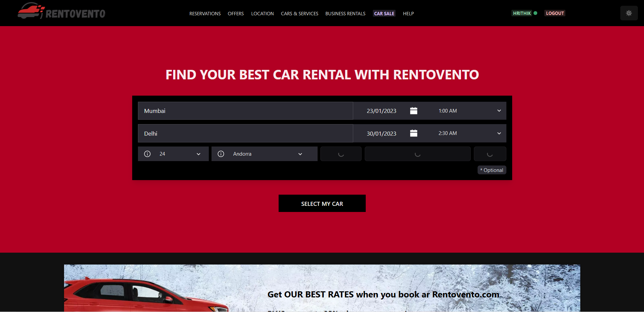Expand the 1:00 AM pickup time dropdown
The height and width of the screenshot is (312, 644).
(x=468, y=111)
